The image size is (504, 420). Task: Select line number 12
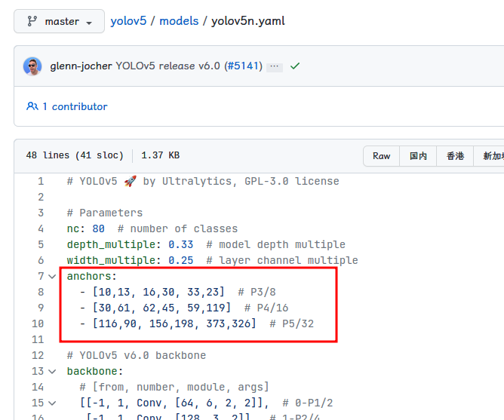click(x=38, y=355)
